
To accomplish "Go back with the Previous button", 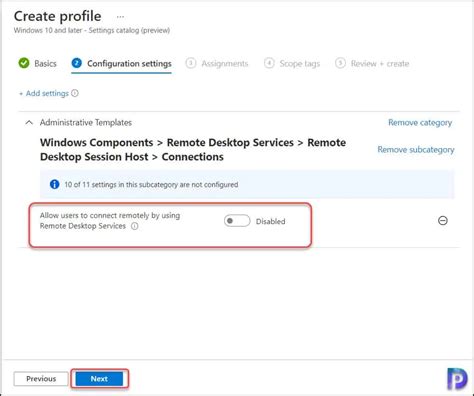I will coord(41,379).
